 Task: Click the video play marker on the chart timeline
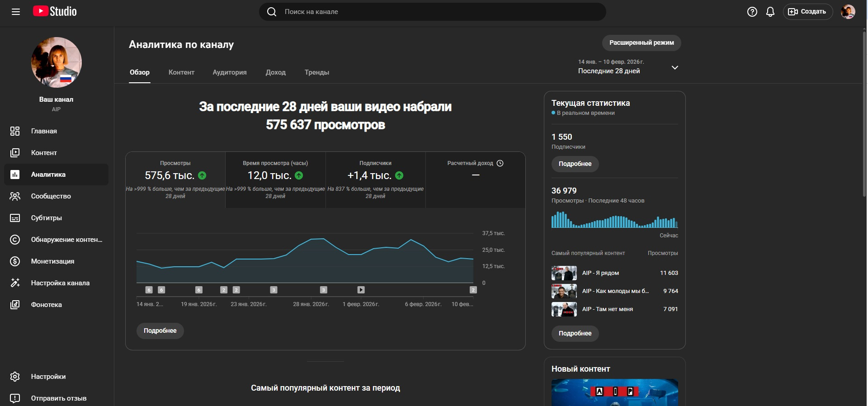coord(361,290)
